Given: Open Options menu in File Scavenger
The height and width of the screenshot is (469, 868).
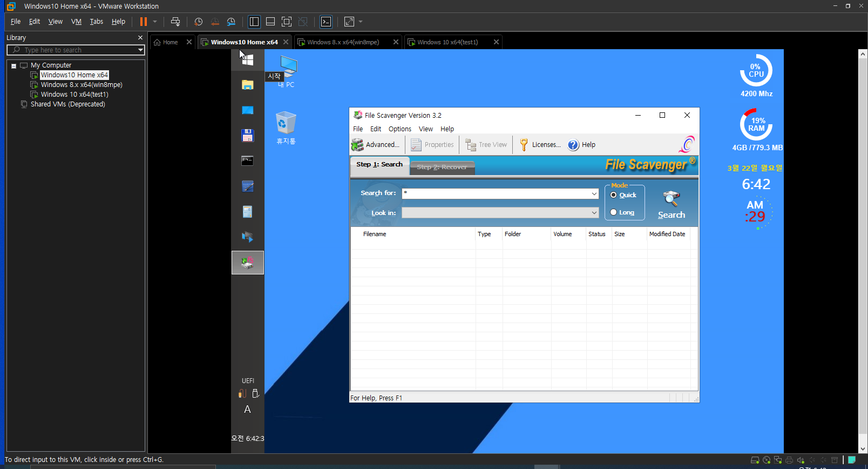Looking at the screenshot, I should pos(400,129).
